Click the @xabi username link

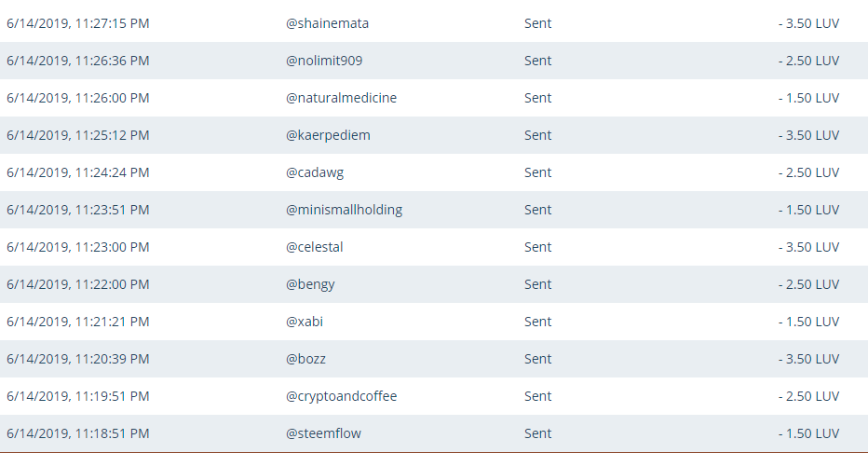click(x=305, y=322)
